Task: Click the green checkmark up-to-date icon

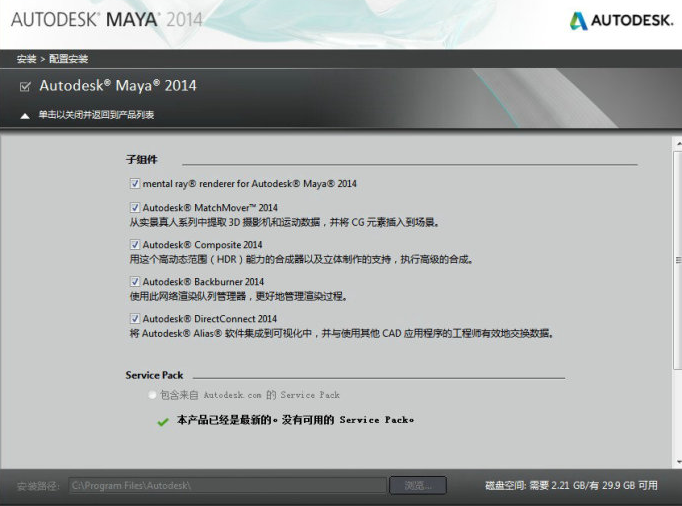Action: (x=163, y=422)
